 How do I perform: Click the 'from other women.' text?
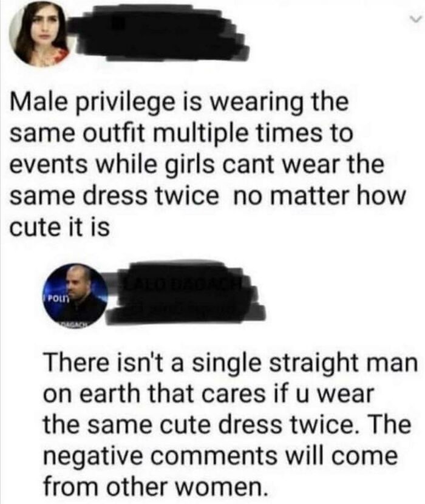tap(155, 488)
